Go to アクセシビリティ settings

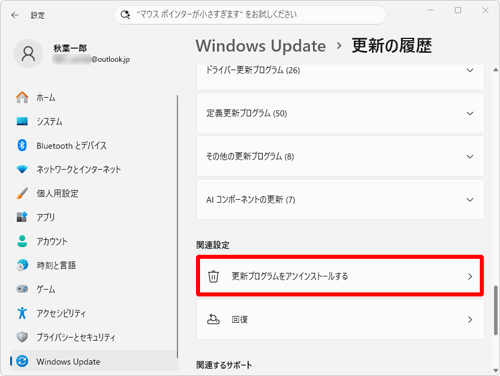pos(93,313)
